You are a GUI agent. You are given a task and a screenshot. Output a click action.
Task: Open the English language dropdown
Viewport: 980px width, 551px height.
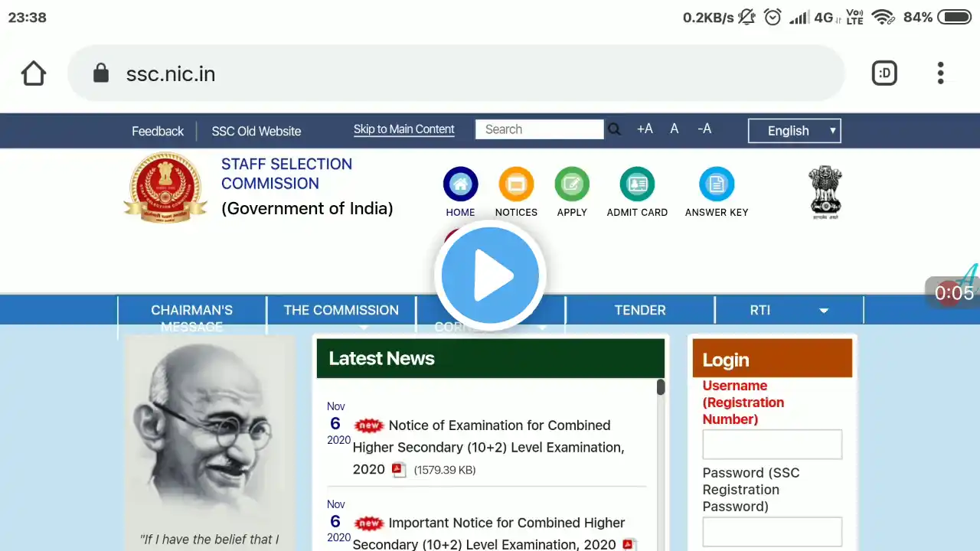coord(795,131)
